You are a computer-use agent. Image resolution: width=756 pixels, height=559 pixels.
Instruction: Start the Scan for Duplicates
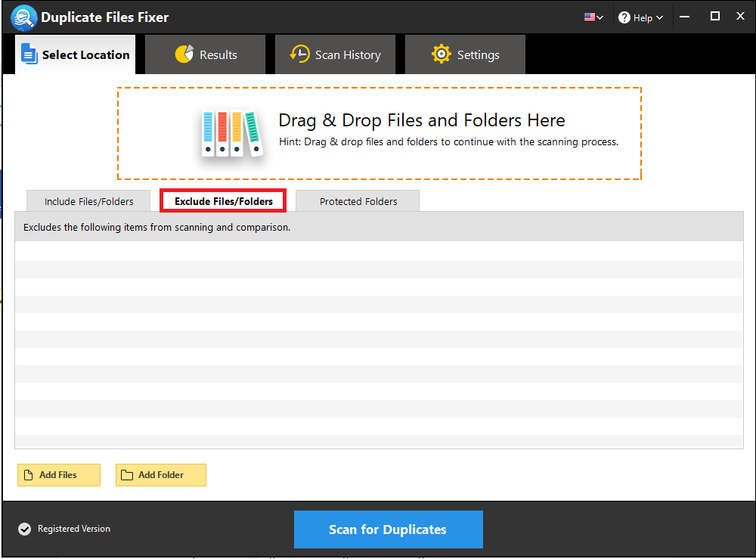click(x=389, y=529)
